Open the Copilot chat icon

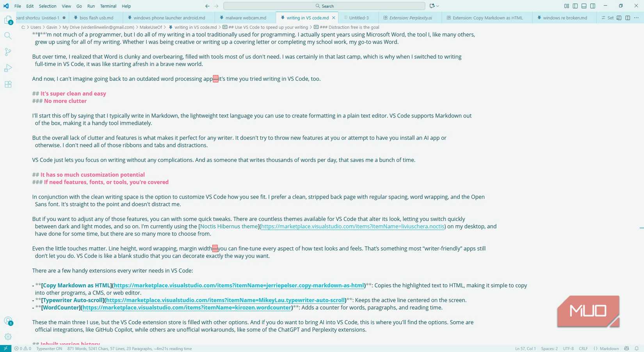432,6
